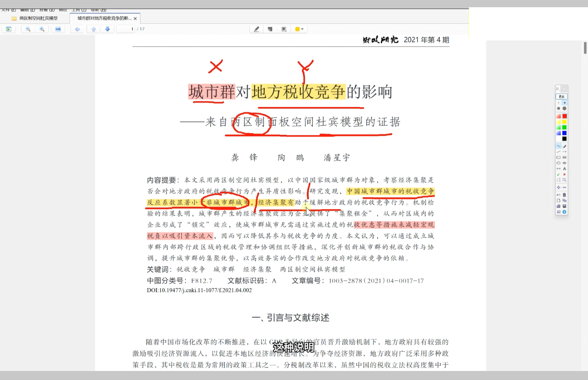Close the 城市群对地方税收竞争的影... tab
This screenshot has height=380, width=588.
click(135, 18)
